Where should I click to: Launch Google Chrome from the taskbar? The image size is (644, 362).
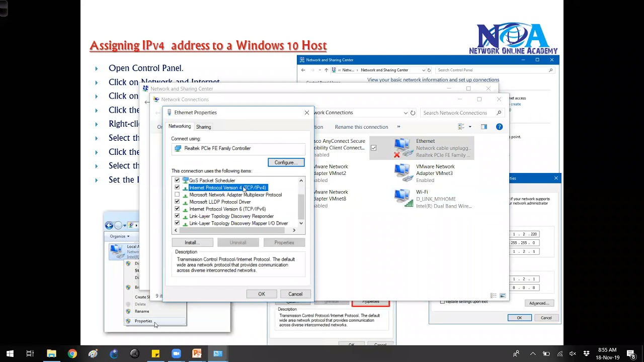(72, 353)
